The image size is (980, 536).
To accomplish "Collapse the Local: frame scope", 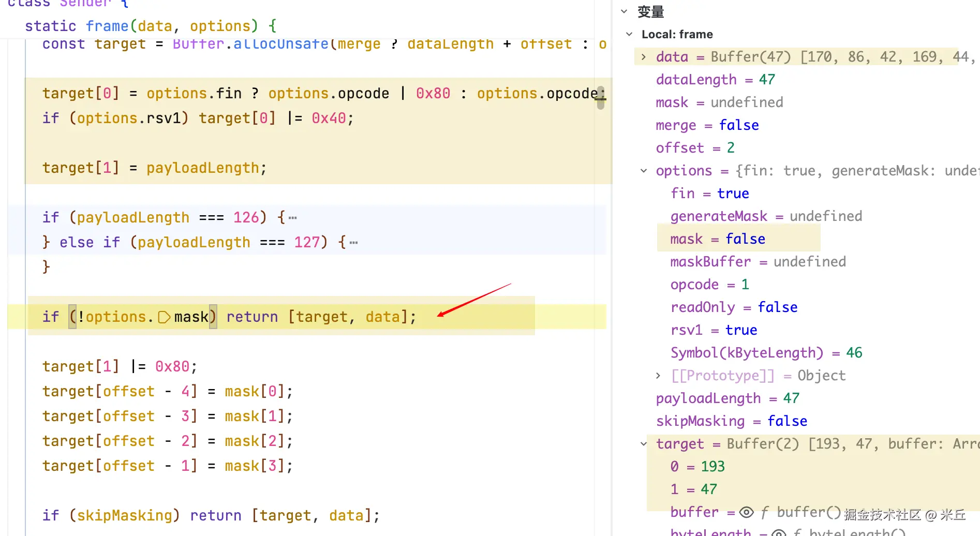I will point(629,34).
